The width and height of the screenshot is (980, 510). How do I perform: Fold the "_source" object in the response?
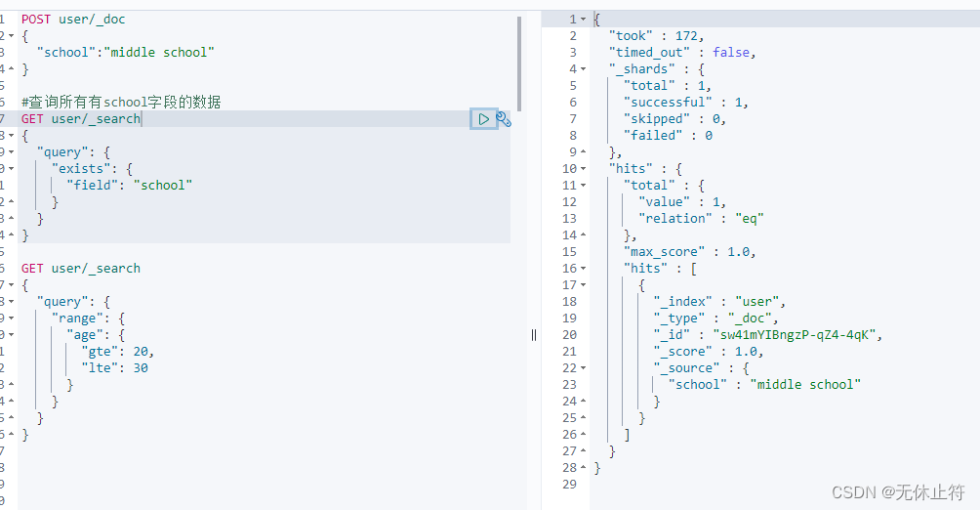coord(584,368)
